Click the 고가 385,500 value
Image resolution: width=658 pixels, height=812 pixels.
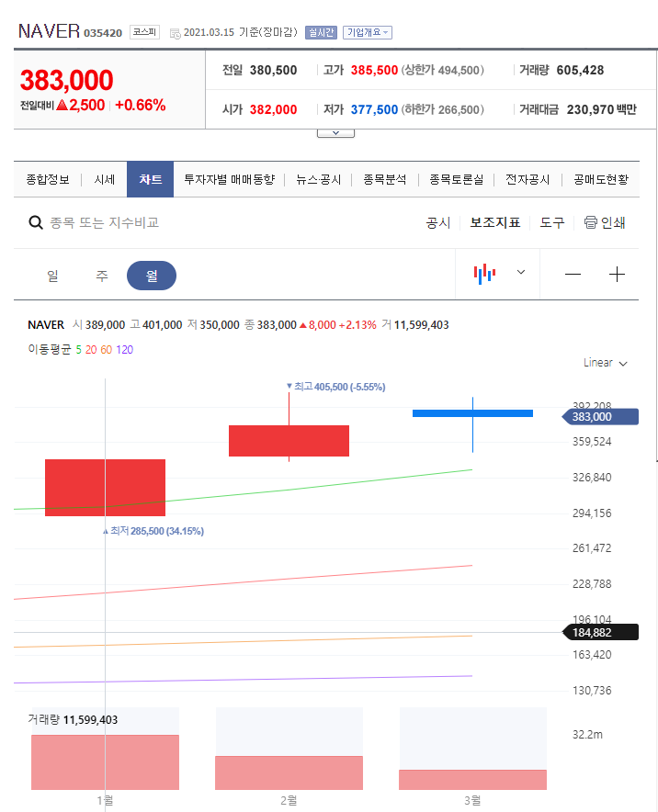pos(374,71)
